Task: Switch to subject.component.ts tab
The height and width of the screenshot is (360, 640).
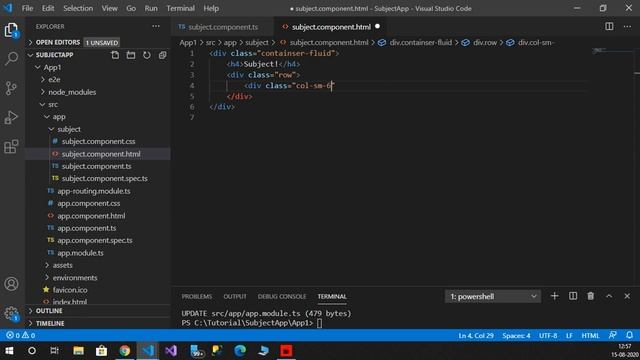Action: 223,27
